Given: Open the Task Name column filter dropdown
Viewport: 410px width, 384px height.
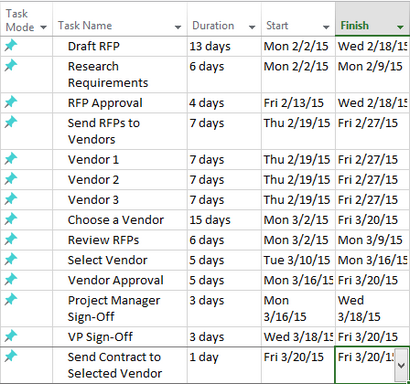Looking at the screenshot, I should point(178,27).
